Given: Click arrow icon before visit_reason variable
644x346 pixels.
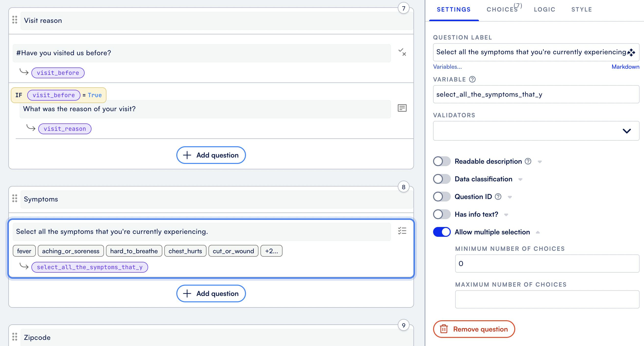Looking at the screenshot, I should pyautogui.click(x=31, y=128).
